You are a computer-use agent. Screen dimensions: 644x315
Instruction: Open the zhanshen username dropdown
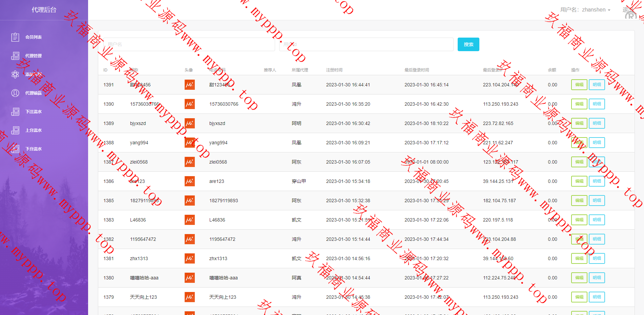pyautogui.click(x=585, y=10)
